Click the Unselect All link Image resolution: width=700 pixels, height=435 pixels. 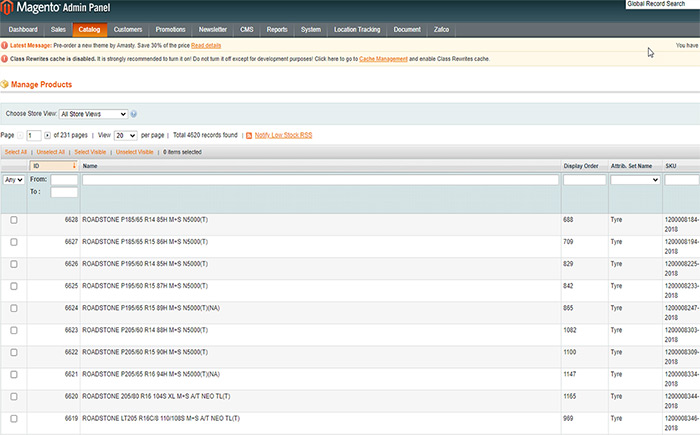coord(50,152)
